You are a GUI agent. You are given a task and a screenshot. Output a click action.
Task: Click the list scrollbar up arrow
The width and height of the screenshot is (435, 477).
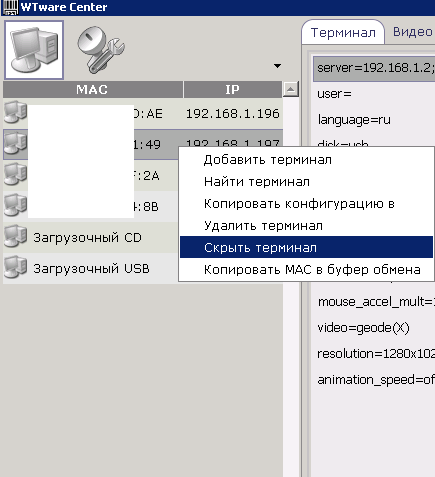291,89
